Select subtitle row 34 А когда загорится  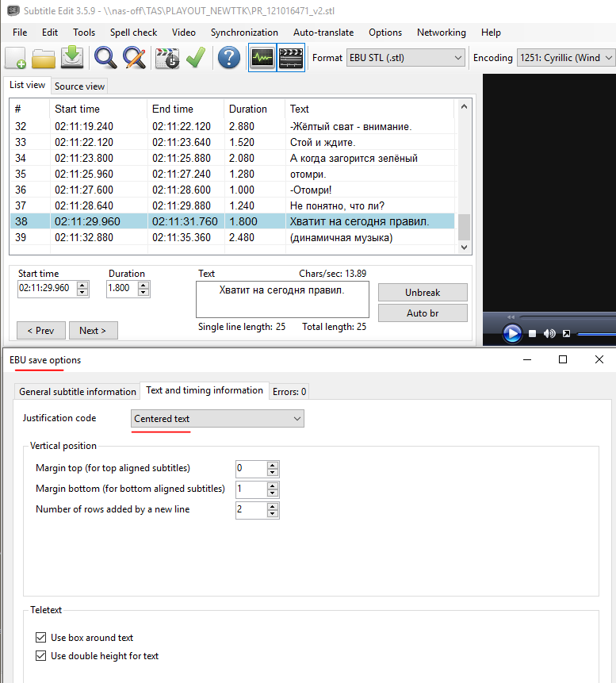pos(232,158)
